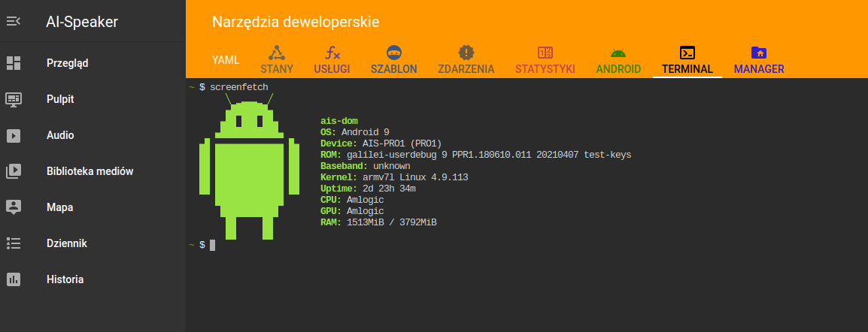Viewport: 868px width, 332px height.
Task: Click the Audio play icon
Action: tap(14, 135)
